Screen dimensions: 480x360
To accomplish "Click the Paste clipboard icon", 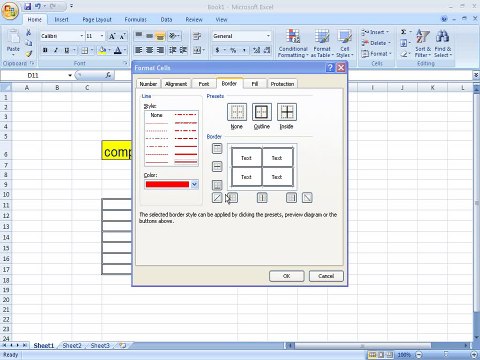I will click(x=13, y=37).
